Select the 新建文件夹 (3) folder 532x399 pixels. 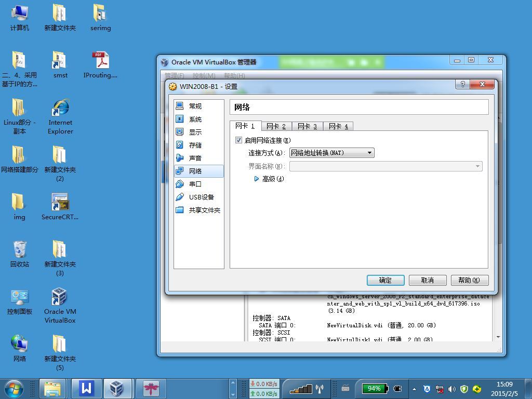tap(60, 259)
